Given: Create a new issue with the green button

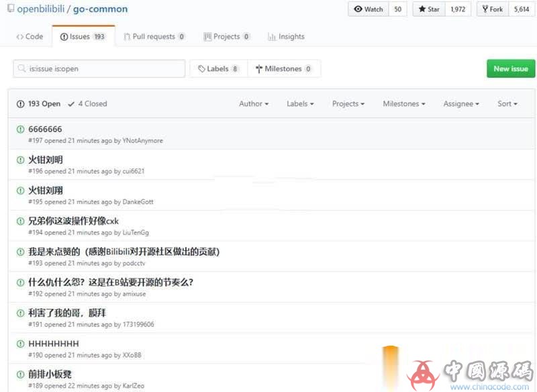Looking at the screenshot, I should tap(511, 68).
